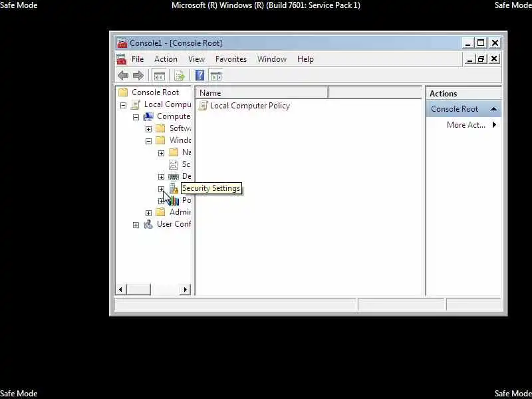The height and width of the screenshot is (399, 532).
Task: Click the MMC icon beside File menu
Action: pos(122,59)
